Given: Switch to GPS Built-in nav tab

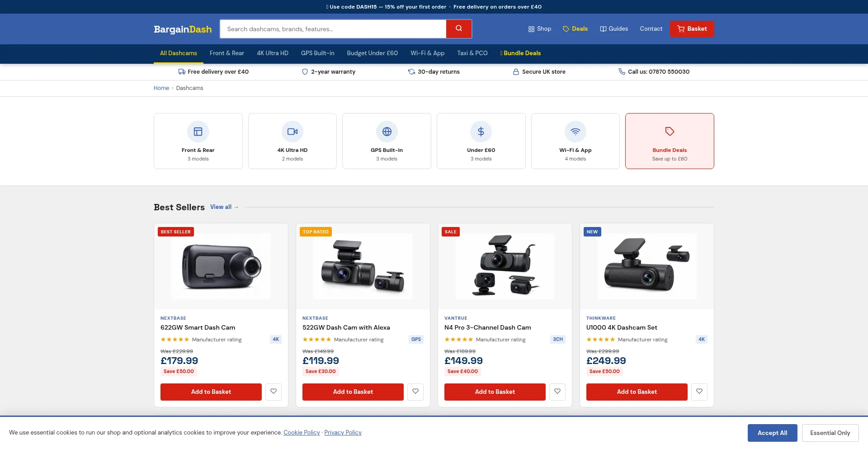Looking at the screenshot, I should tap(318, 53).
